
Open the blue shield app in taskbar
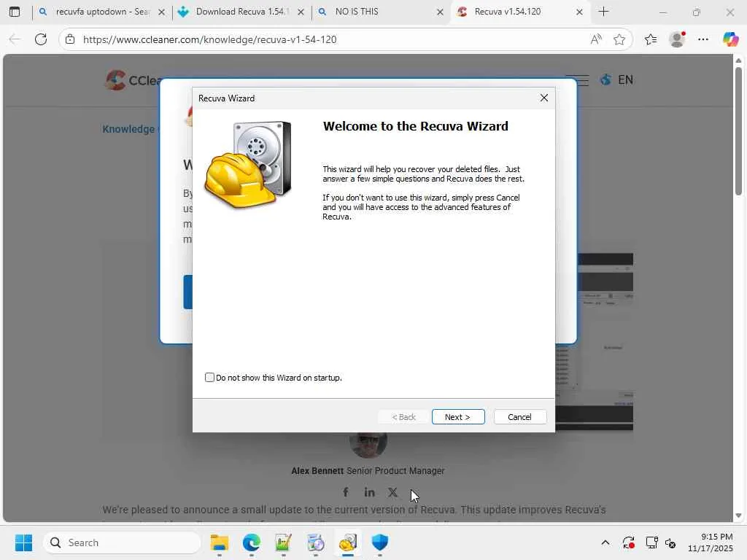pyautogui.click(x=379, y=542)
